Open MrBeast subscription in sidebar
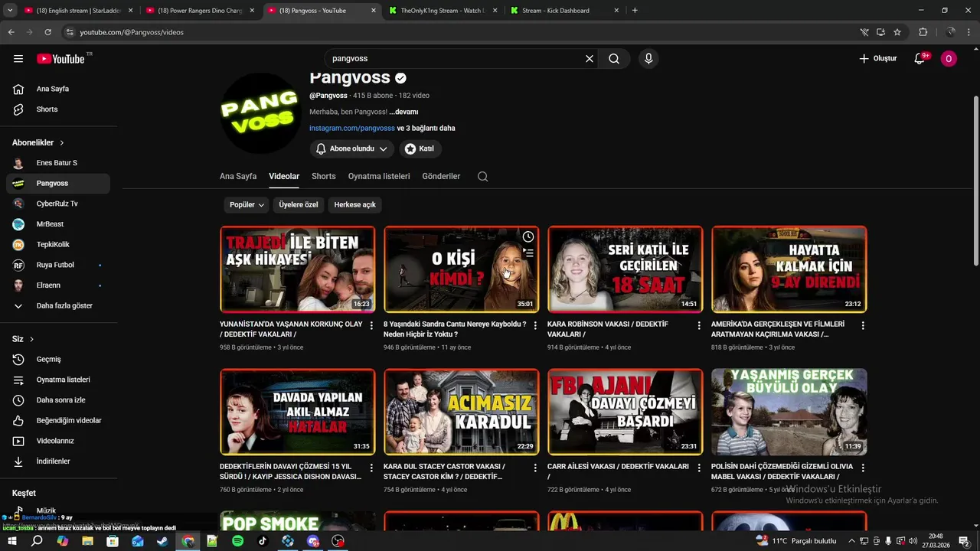 58,224
